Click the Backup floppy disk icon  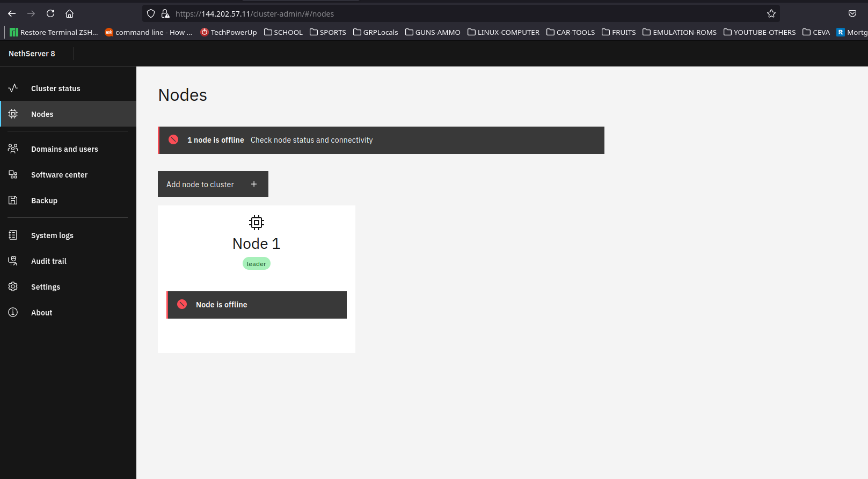coord(13,200)
